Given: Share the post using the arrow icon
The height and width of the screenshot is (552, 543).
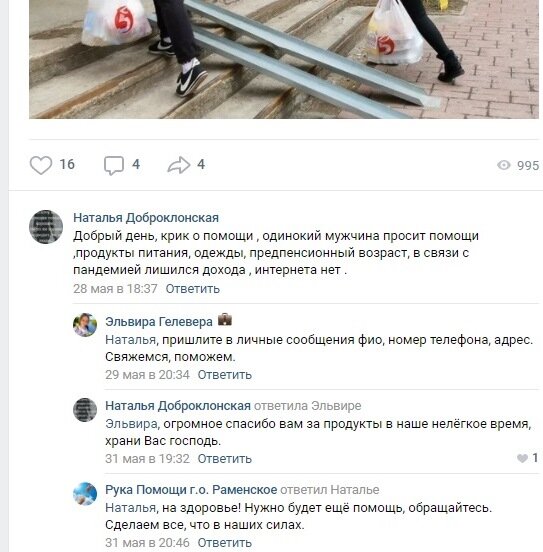Looking at the screenshot, I should 179,165.
